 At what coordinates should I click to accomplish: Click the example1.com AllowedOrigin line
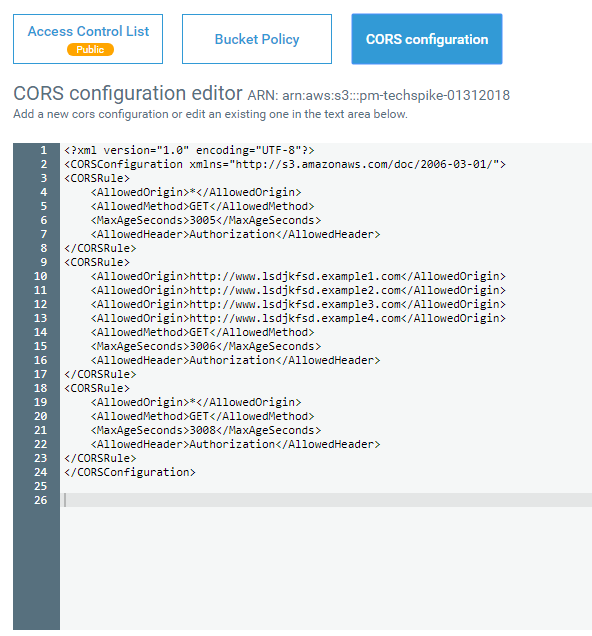pos(298,276)
